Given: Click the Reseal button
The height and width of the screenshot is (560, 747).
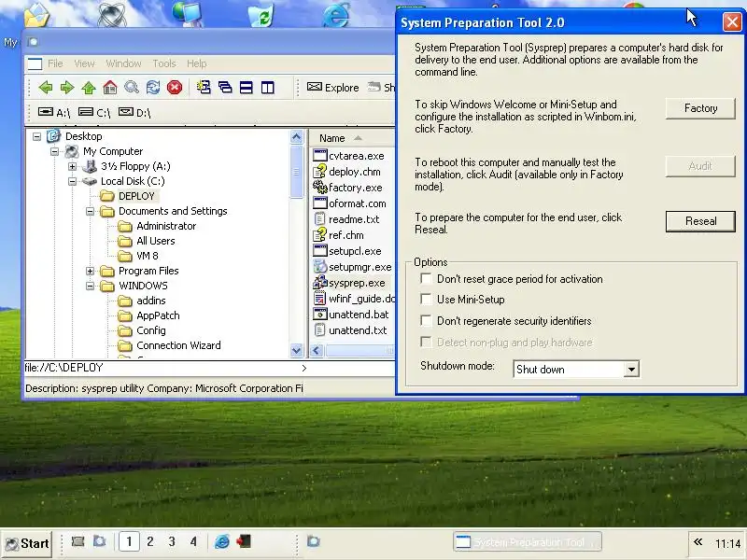Looking at the screenshot, I should (700, 221).
